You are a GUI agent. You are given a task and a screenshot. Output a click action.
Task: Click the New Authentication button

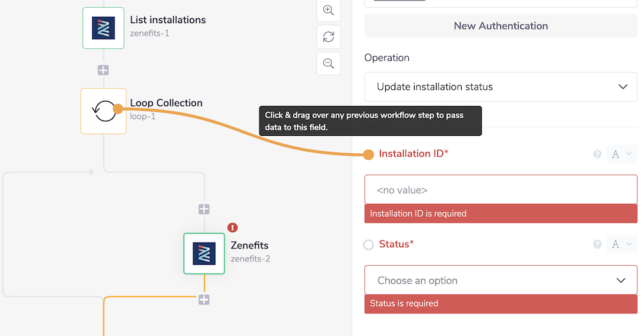pyautogui.click(x=500, y=26)
